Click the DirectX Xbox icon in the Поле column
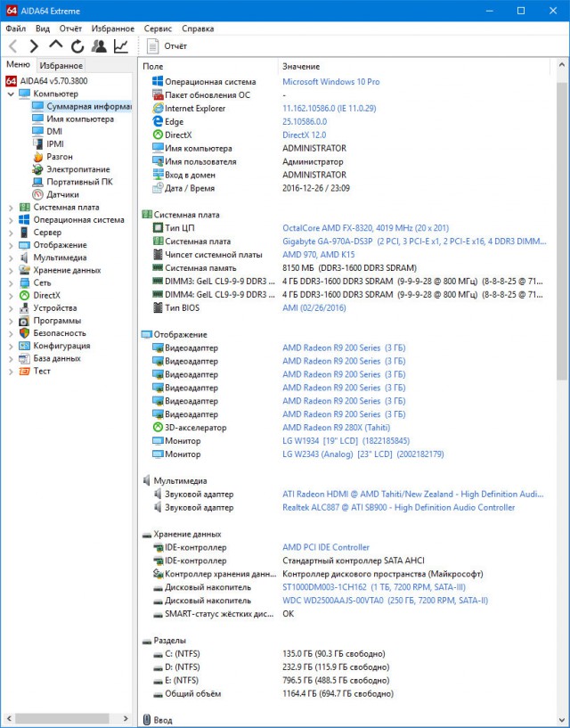The width and height of the screenshot is (570, 728). coord(158,135)
